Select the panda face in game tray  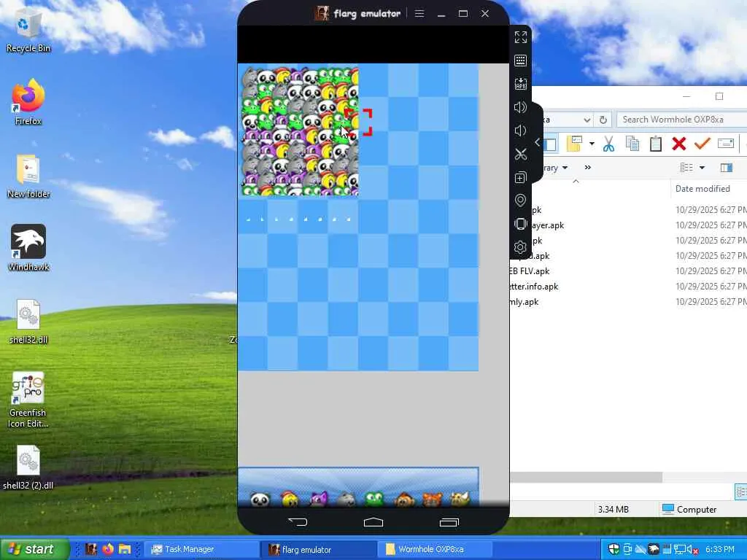[x=260, y=499]
